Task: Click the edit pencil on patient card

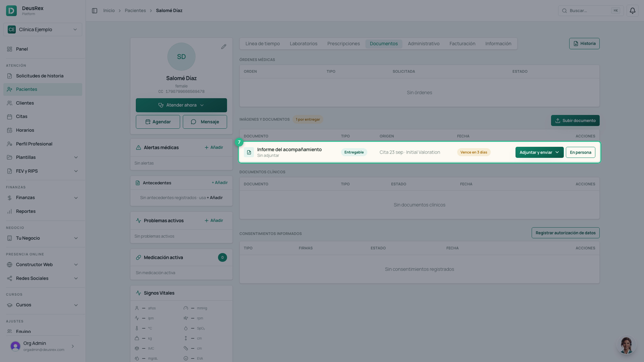Action: coord(224,47)
